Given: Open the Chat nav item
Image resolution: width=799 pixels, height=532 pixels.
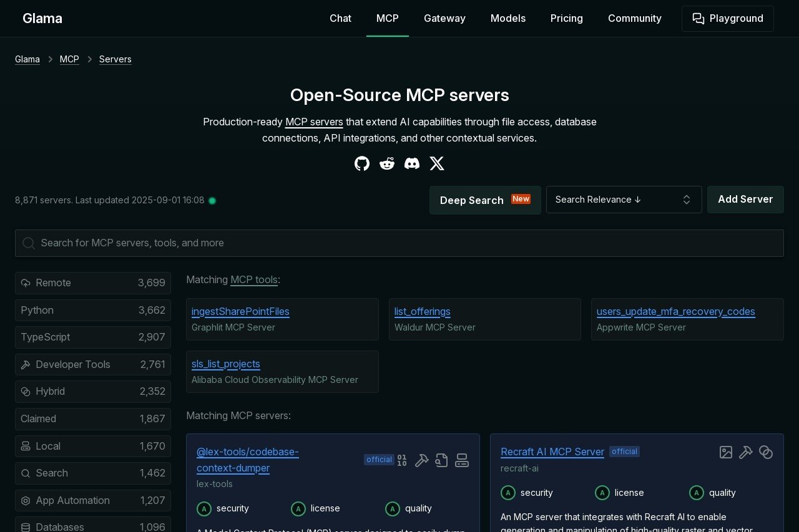Looking at the screenshot, I should click(x=340, y=19).
